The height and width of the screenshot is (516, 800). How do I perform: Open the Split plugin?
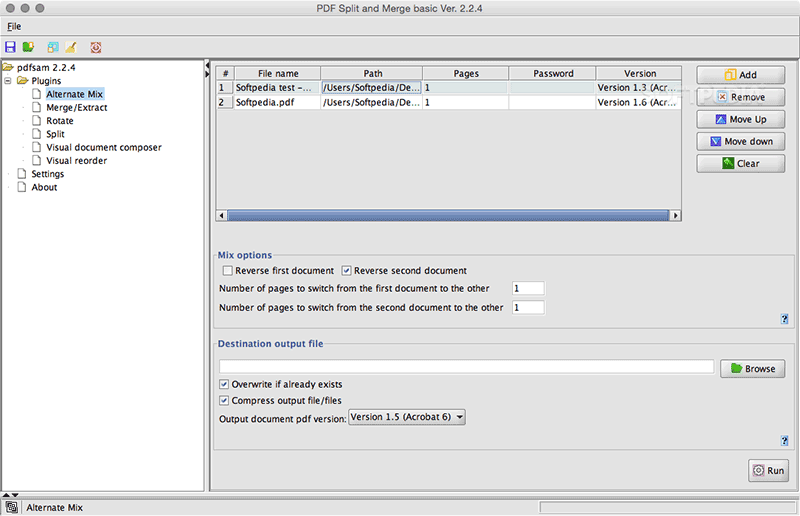coord(55,134)
